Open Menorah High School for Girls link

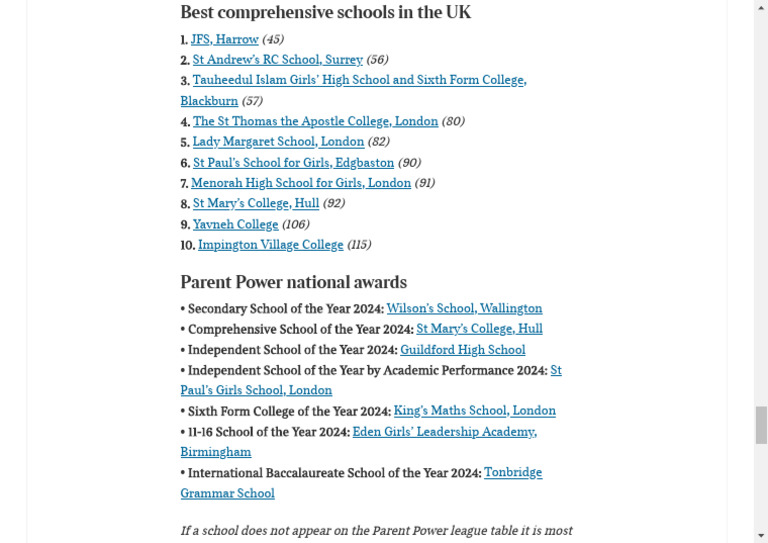(301, 183)
